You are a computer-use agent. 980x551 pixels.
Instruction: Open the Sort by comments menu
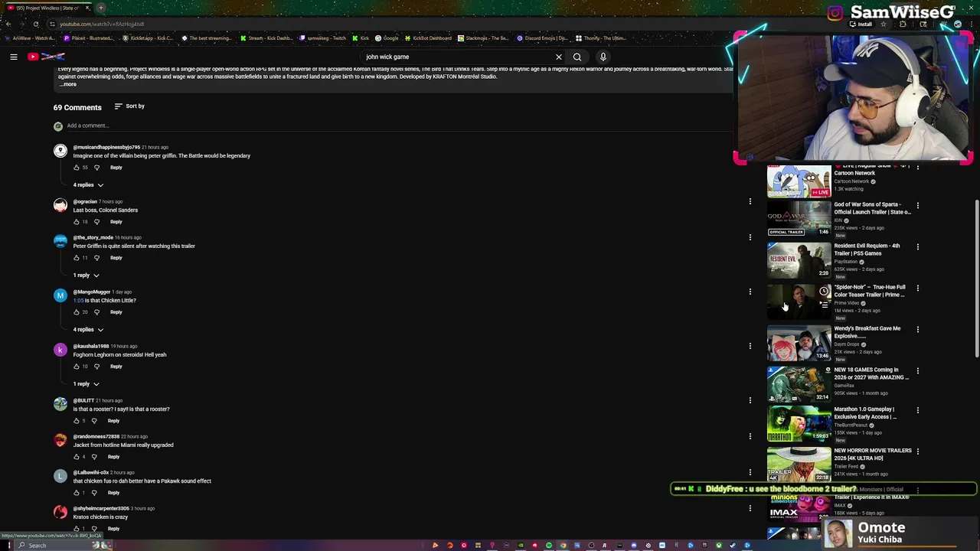129,106
